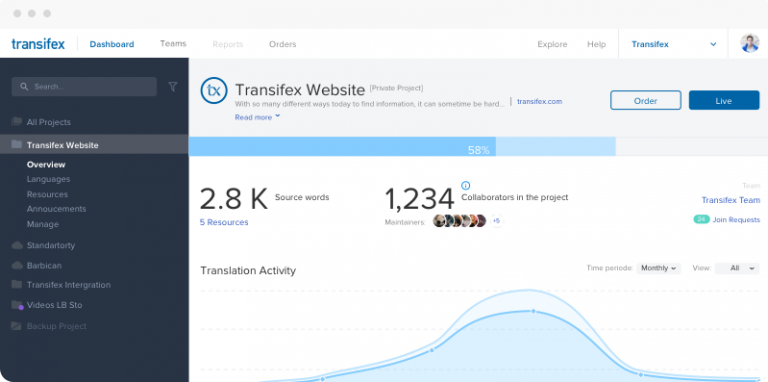
Task: Open the View All dropdown
Action: 737,268
